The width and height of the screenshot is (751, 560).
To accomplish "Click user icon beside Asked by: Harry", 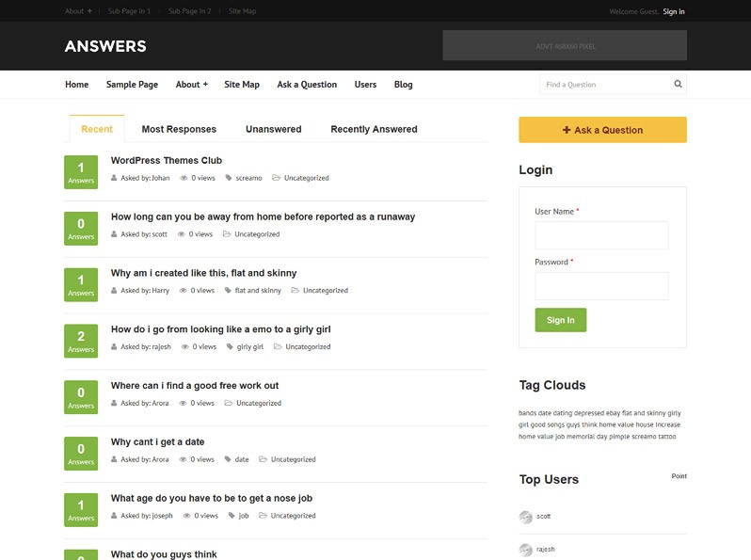I will 115,291.
